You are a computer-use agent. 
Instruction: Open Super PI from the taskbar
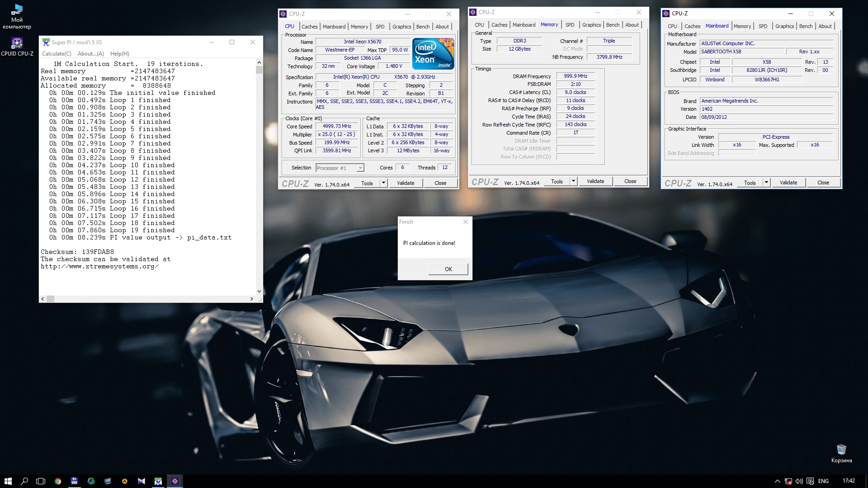click(x=158, y=481)
